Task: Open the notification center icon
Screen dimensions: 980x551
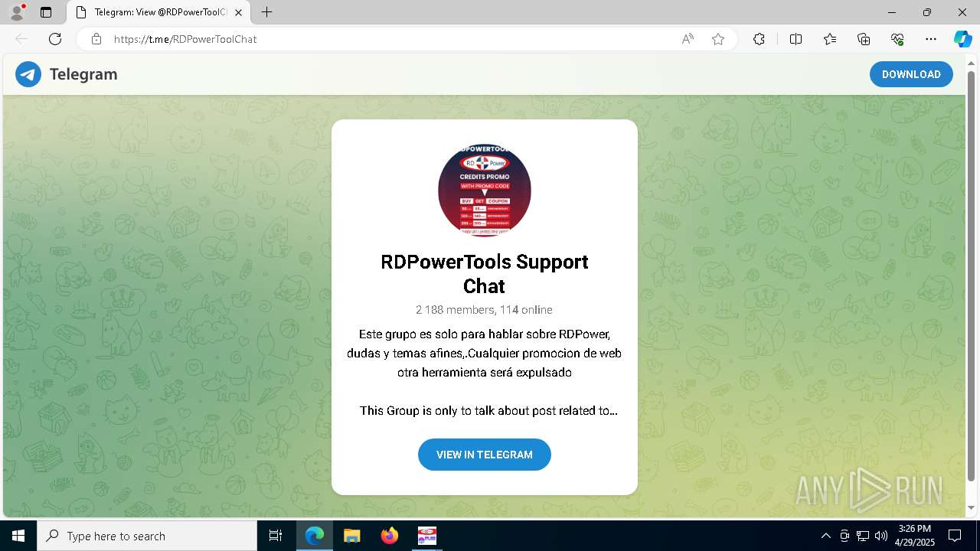Action: click(955, 536)
